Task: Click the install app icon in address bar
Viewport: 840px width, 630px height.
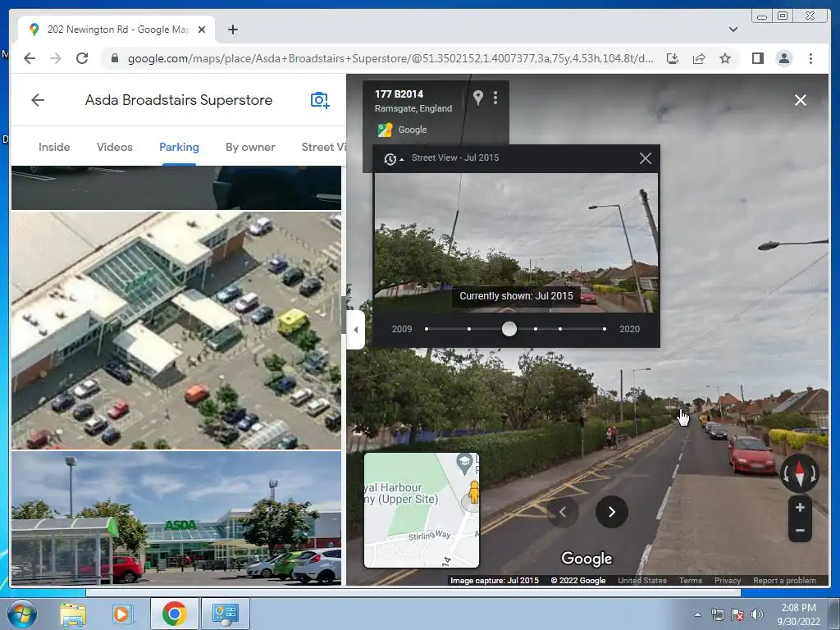Action: [x=673, y=58]
